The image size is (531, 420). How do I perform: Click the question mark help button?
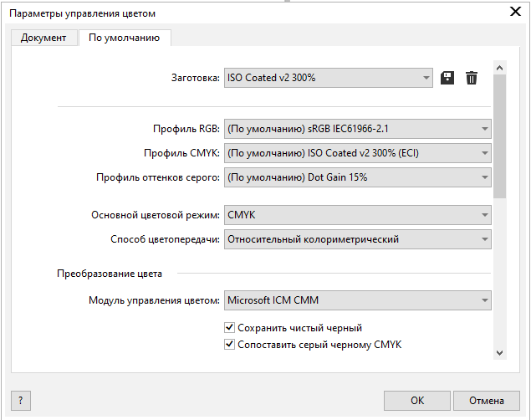(19, 400)
